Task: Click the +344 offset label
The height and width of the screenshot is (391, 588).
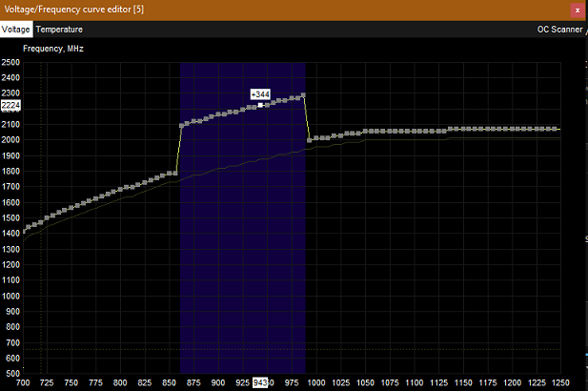Action: (x=260, y=94)
